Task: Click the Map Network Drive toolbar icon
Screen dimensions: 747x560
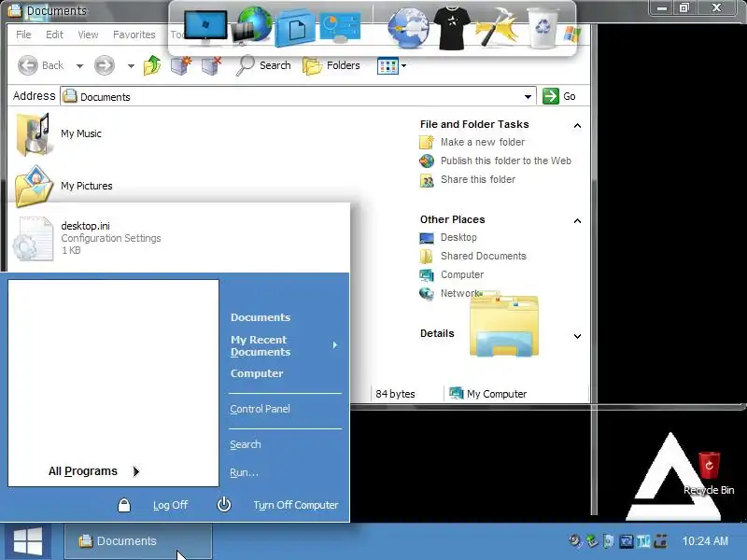Action: pyautogui.click(x=181, y=65)
